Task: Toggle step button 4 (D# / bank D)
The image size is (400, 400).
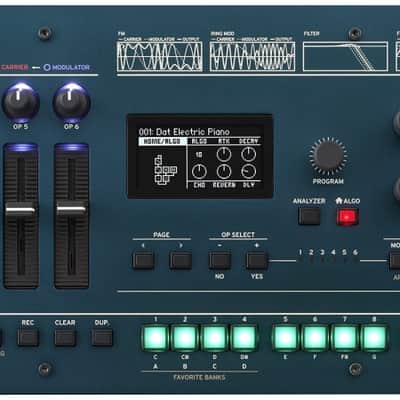Action: click(244, 338)
